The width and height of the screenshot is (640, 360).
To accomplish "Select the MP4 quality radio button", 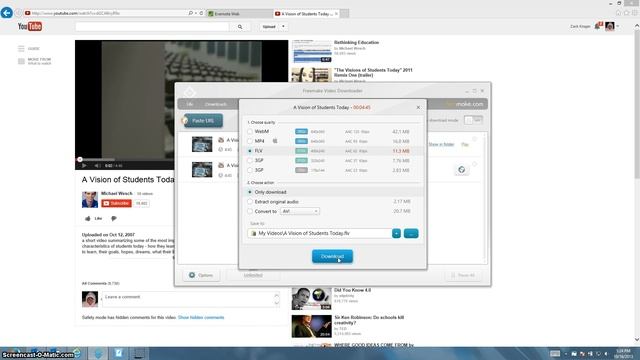I will coord(250,141).
